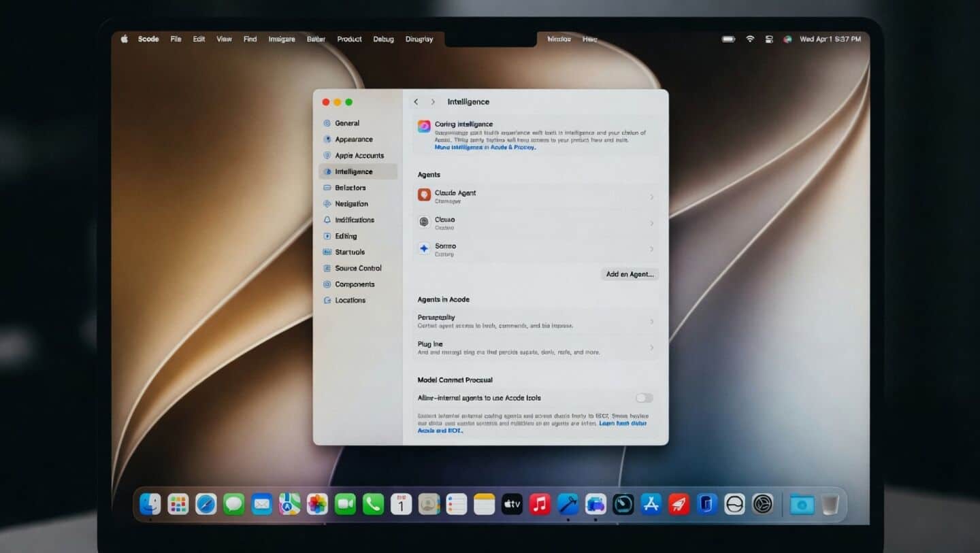Click the Model Conmet Procsual heading
980x553 pixels.
pyautogui.click(x=455, y=380)
